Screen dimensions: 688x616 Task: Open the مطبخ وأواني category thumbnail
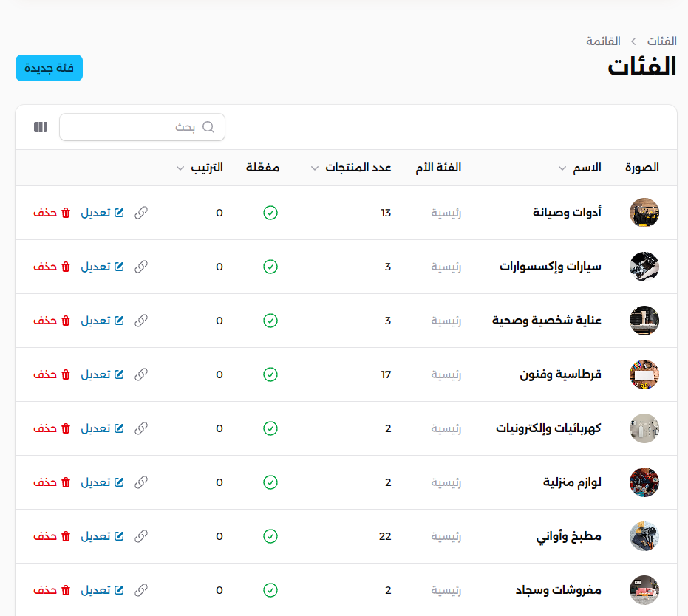pos(644,536)
